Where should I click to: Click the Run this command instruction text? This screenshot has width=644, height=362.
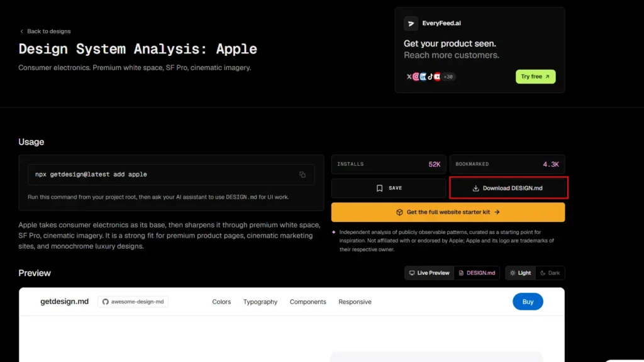pyautogui.click(x=158, y=197)
